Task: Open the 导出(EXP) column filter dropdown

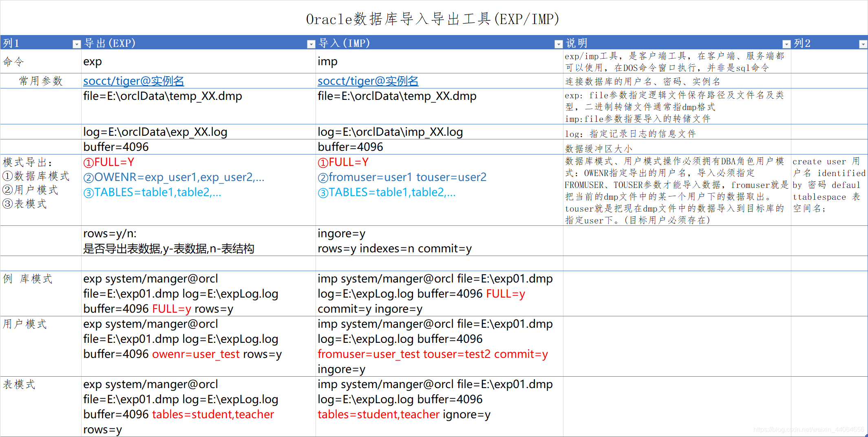Action: coord(311,44)
